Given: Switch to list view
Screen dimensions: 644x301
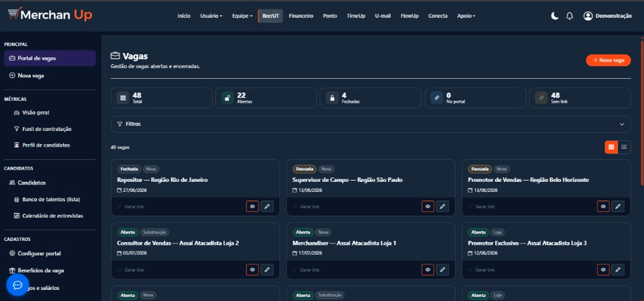Looking at the screenshot, I should pos(624,147).
